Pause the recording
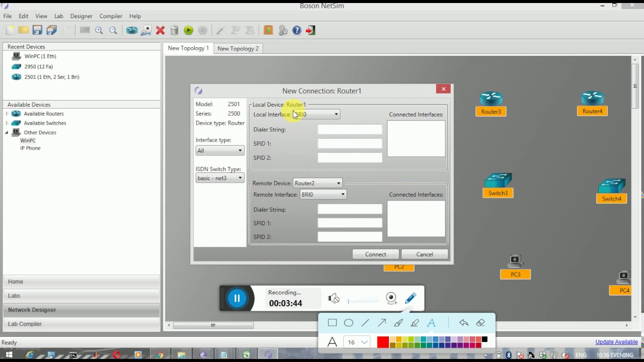 [x=237, y=298]
